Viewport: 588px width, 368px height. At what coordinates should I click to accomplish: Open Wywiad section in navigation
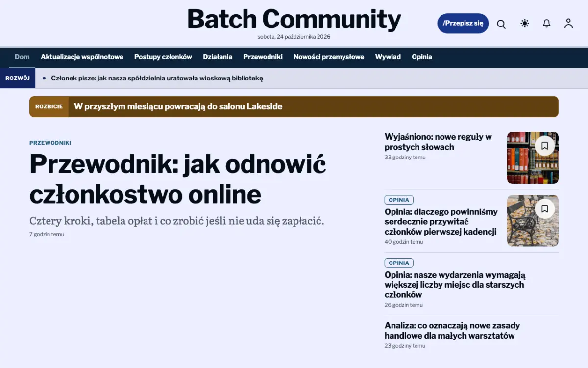pyautogui.click(x=388, y=57)
